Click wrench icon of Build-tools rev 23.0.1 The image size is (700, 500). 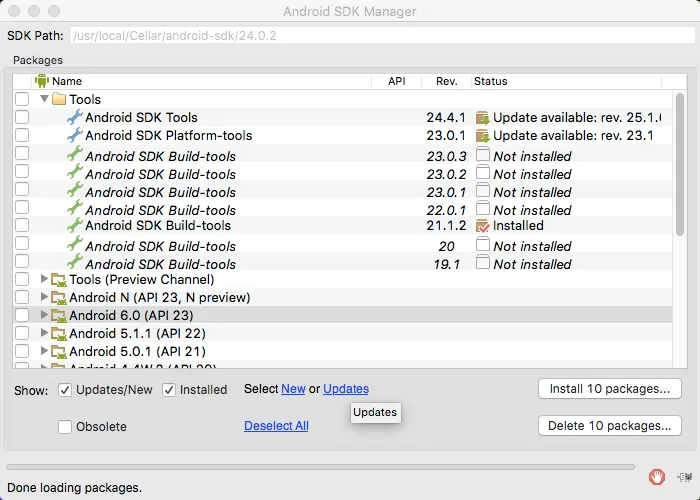click(75, 190)
